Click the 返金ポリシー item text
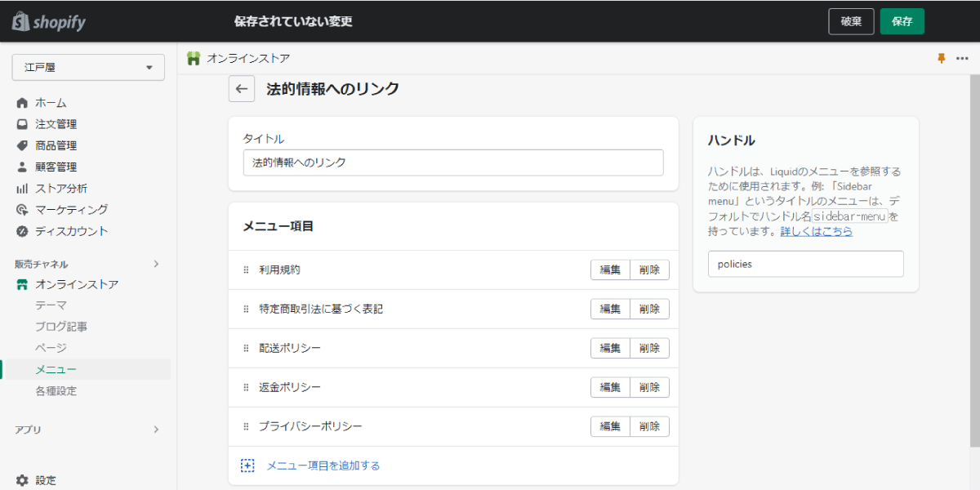This screenshot has width=980, height=490. (x=290, y=387)
